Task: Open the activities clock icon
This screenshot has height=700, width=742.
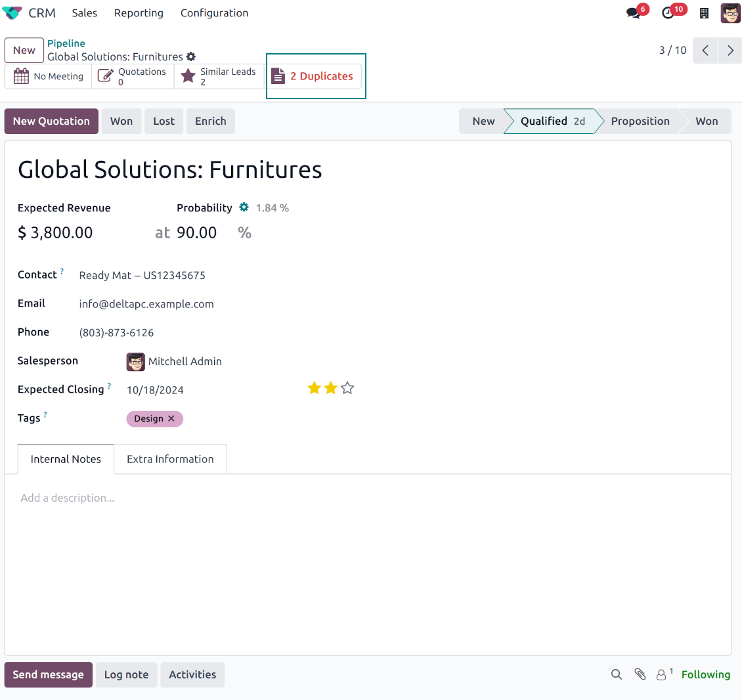Action: (x=668, y=13)
